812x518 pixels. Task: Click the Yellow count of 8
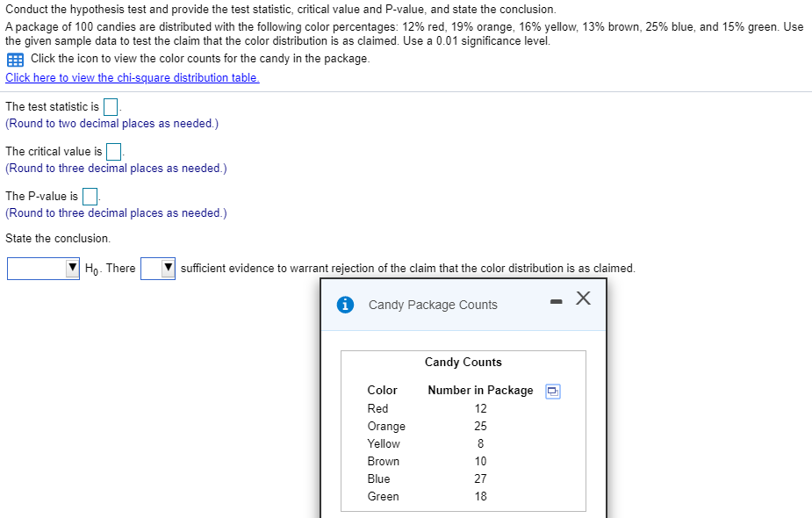coord(481,443)
